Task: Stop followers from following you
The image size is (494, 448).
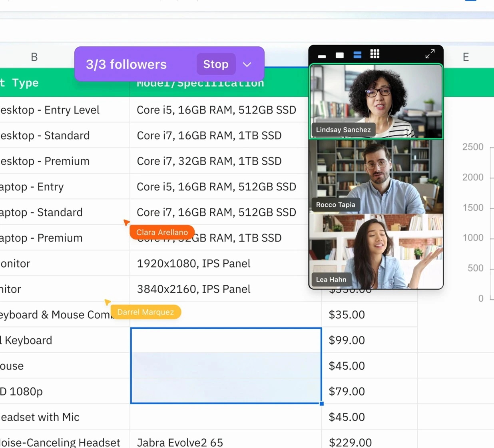Action: (216, 64)
